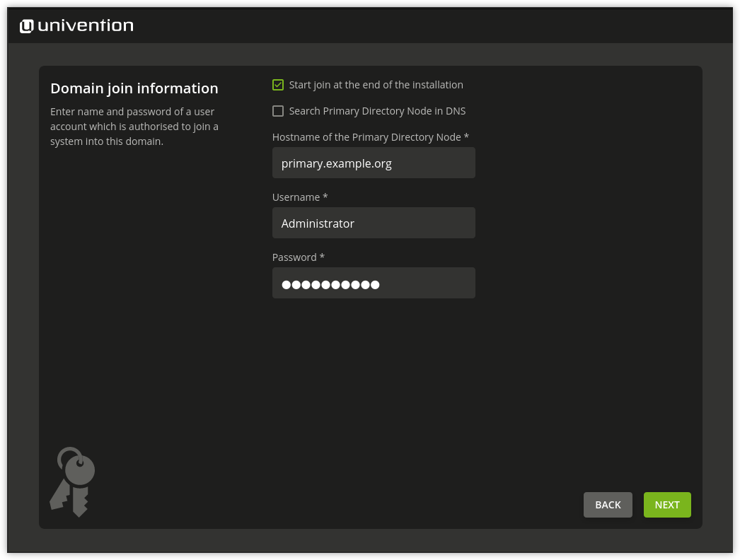Click the description text about user account

(x=134, y=127)
